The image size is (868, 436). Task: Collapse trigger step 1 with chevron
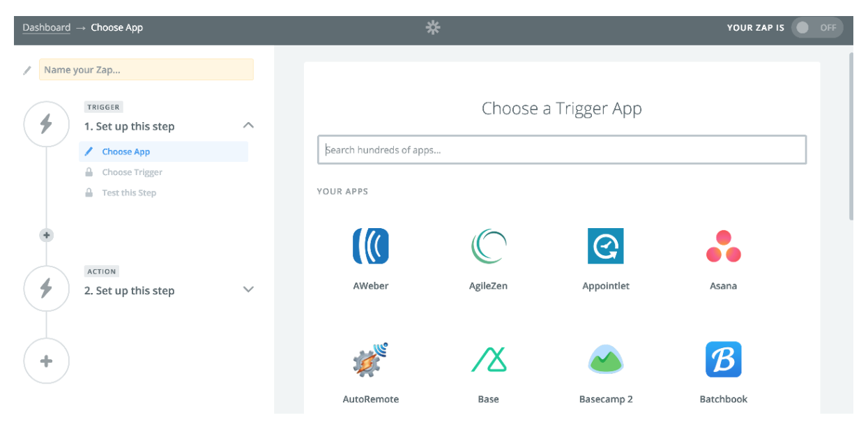click(248, 126)
